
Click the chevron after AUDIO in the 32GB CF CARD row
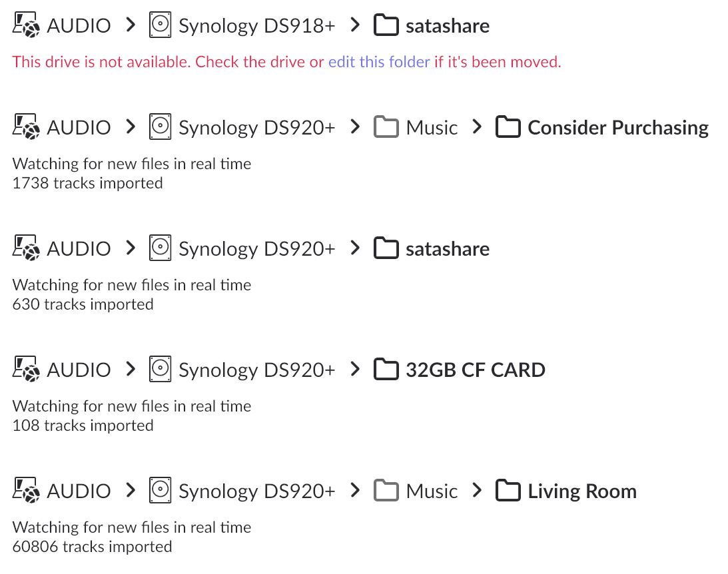[131, 369]
